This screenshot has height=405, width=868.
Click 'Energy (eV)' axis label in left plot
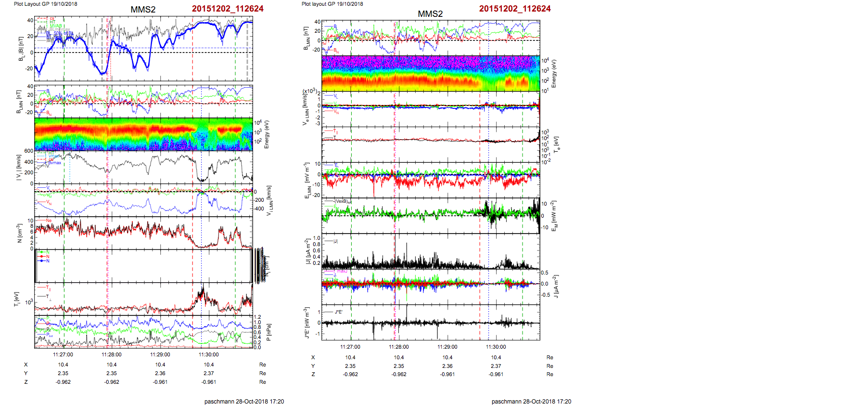click(x=267, y=134)
